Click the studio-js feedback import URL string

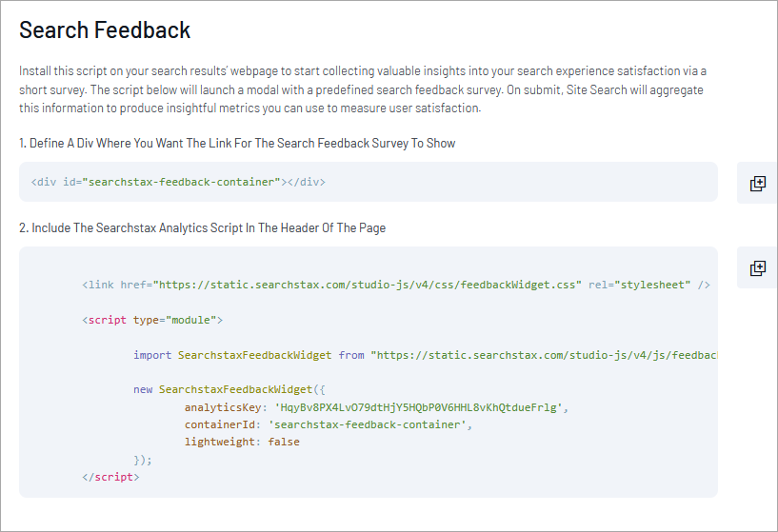545,355
